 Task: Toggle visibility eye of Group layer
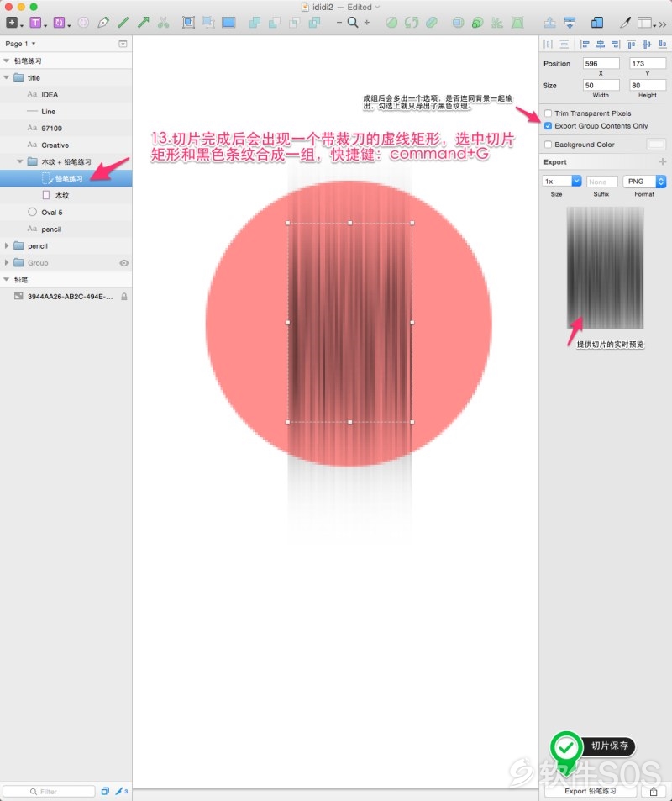tap(123, 263)
